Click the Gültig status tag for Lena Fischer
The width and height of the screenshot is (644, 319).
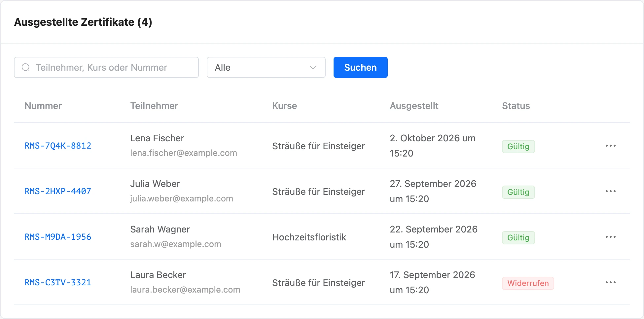[x=518, y=146]
